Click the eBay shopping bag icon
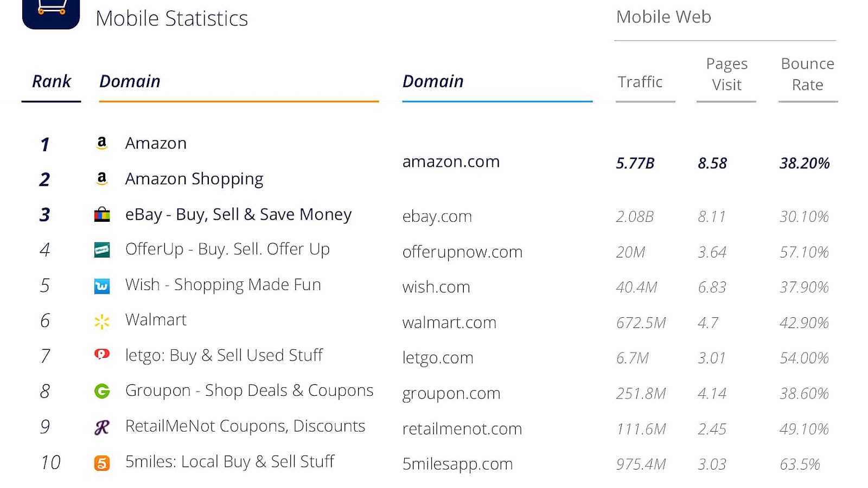The width and height of the screenshot is (868, 488). click(102, 215)
